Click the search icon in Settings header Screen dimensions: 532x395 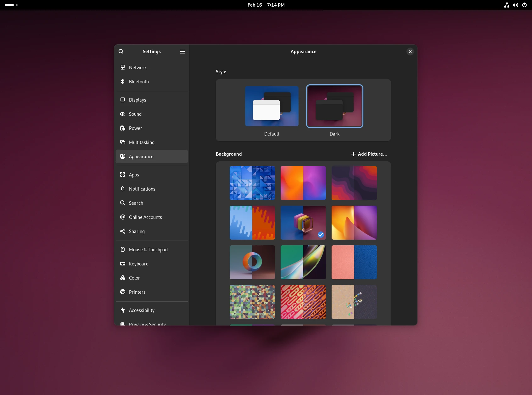(x=121, y=52)
